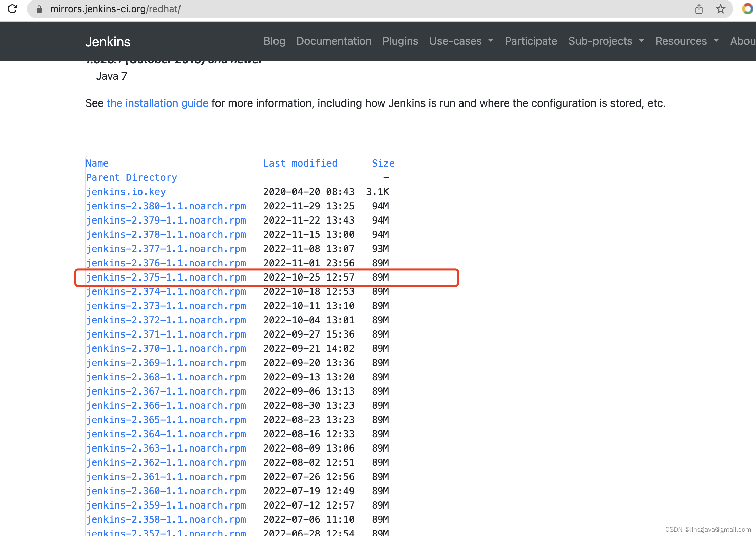This screenshot has width=756, height=536.
Task: Sort files by Size
Action: pyautogui.click(x=383, y=163)
